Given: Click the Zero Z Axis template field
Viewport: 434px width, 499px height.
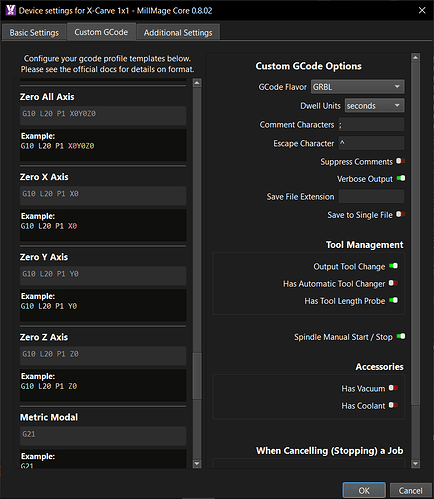Looking at the screenshot, I should pos(103,356).
